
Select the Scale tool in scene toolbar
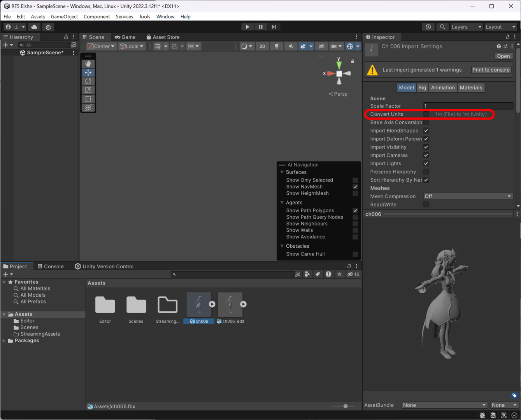click(88, 90)
